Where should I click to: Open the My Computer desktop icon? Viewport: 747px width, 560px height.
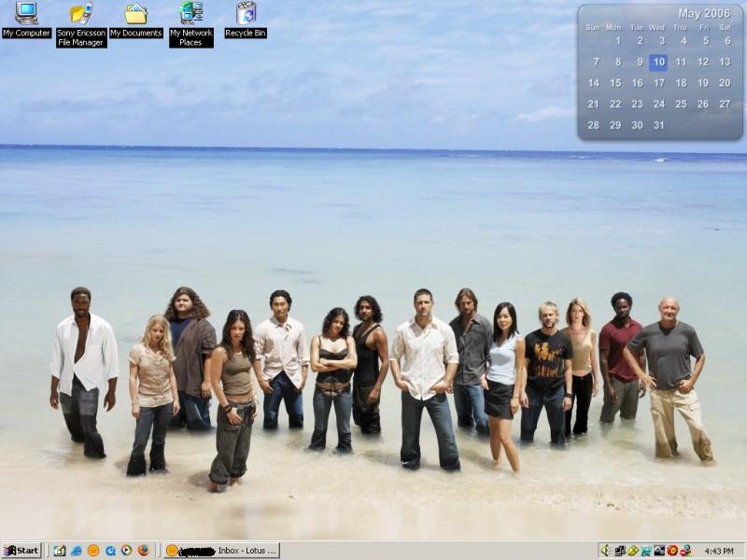[26, 20]
